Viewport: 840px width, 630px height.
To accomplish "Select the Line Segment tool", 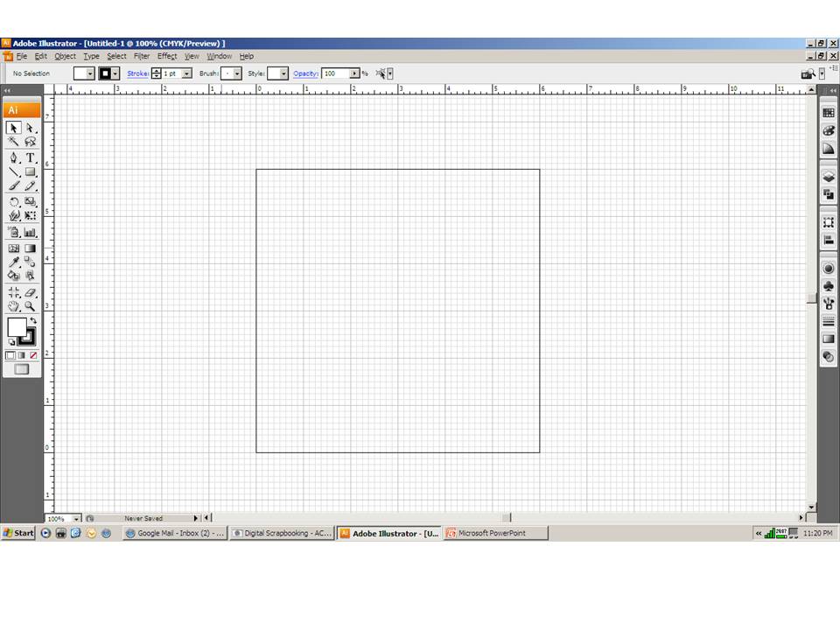I will tap(14, 172).
